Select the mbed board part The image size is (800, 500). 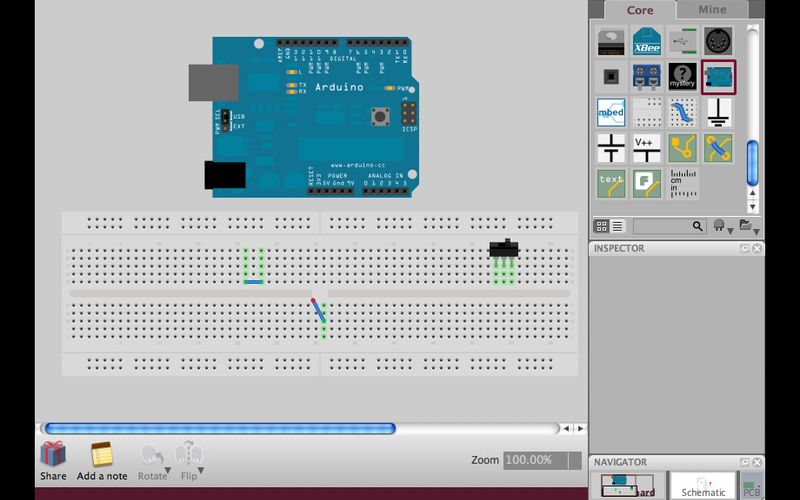click(611, 113)
